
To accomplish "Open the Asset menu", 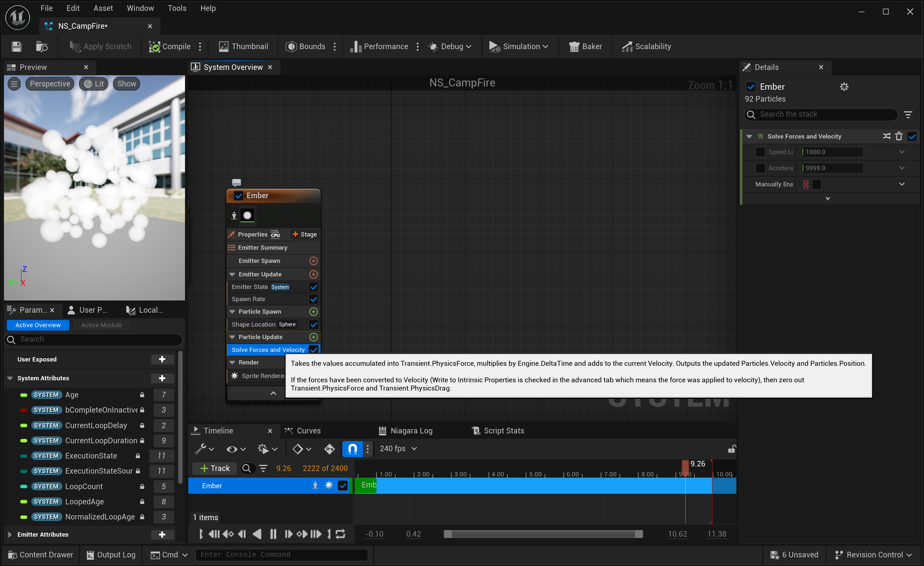I will pyautogui.click(x=103, y=8).
